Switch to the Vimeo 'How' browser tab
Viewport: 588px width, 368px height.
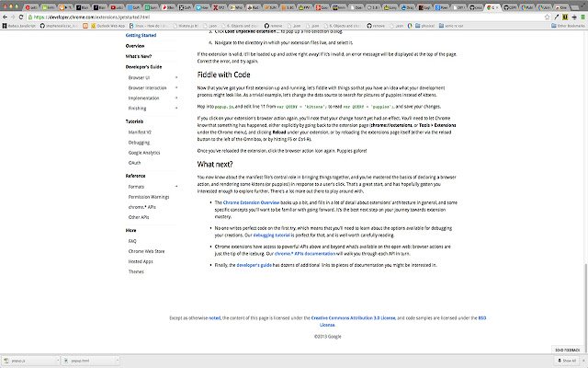click(202, 7)
